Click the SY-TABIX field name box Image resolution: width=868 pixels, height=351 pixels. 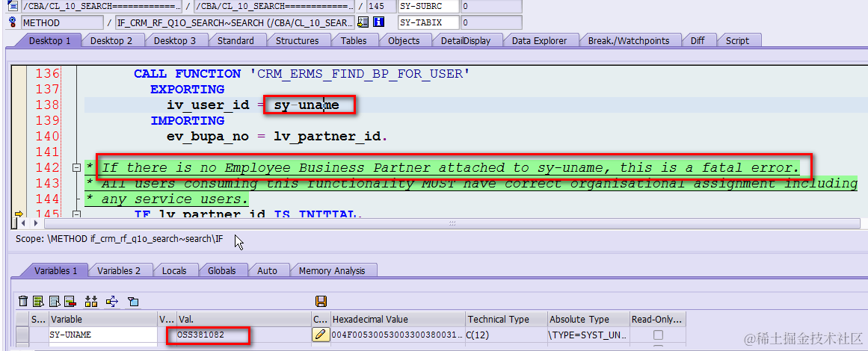pyautogui.click(x=428, y=22)
